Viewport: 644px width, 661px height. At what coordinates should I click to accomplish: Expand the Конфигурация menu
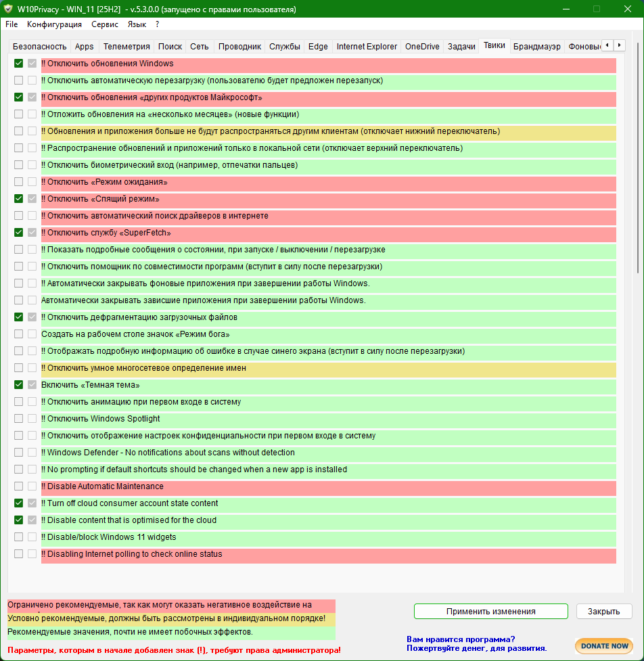click(54, 24)
